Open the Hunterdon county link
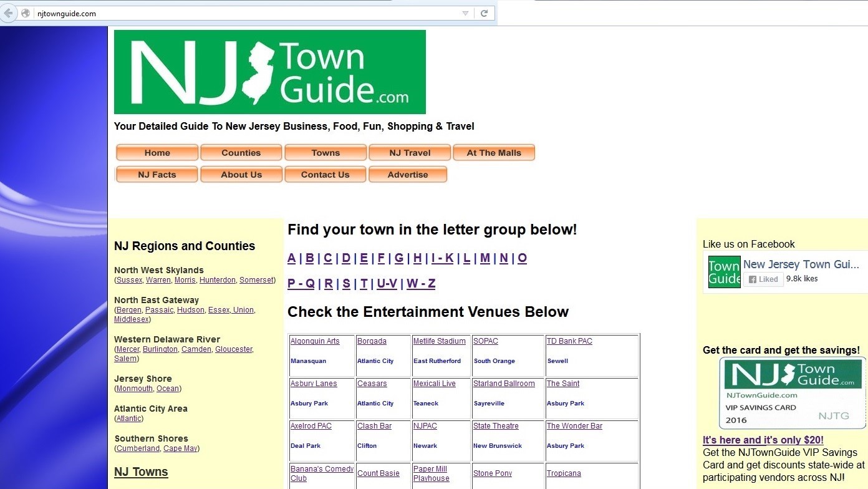 (x=218, y=280)
